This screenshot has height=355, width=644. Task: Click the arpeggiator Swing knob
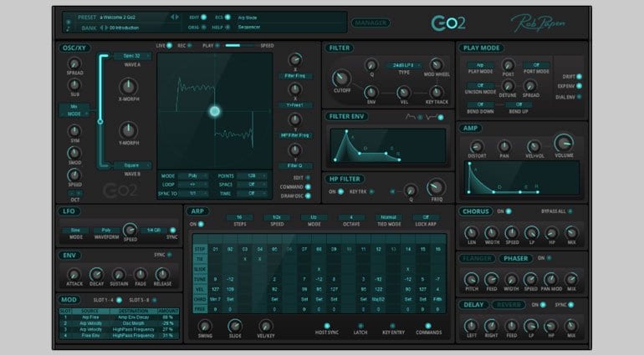click(x=205, y=327)
